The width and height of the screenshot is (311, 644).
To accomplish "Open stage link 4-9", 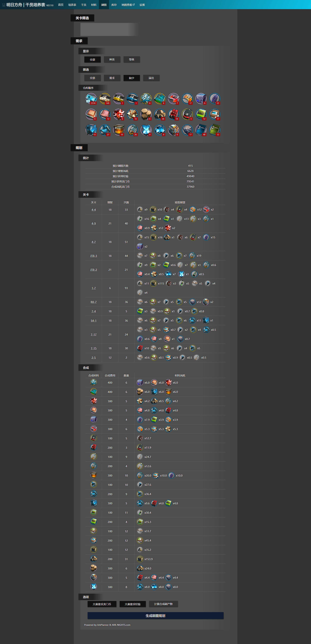I will point(93,223).
